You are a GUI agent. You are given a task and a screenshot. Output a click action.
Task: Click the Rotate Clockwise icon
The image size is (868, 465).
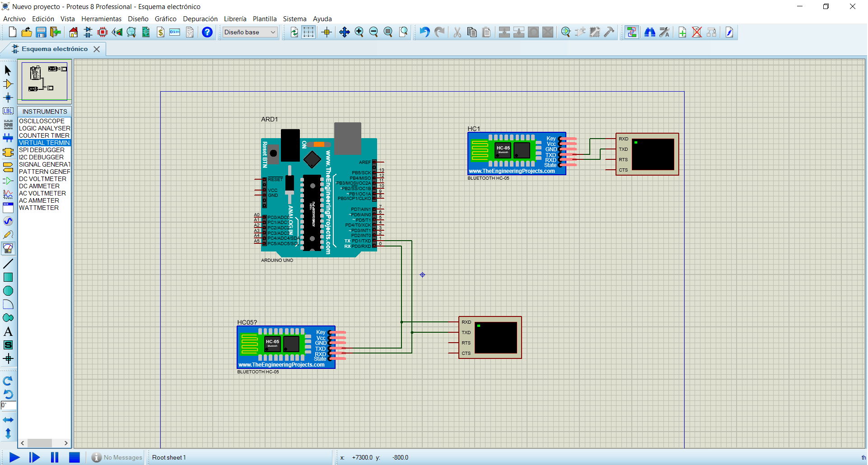click(x=8, y=381)
